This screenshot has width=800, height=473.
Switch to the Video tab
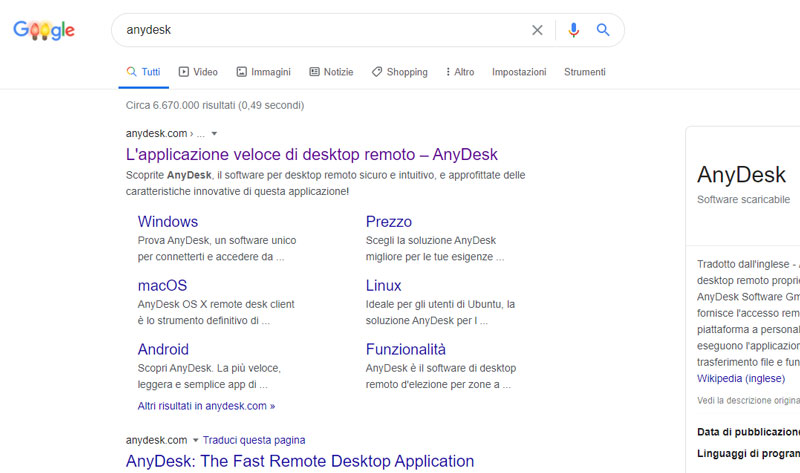click(x=198, y=72)
